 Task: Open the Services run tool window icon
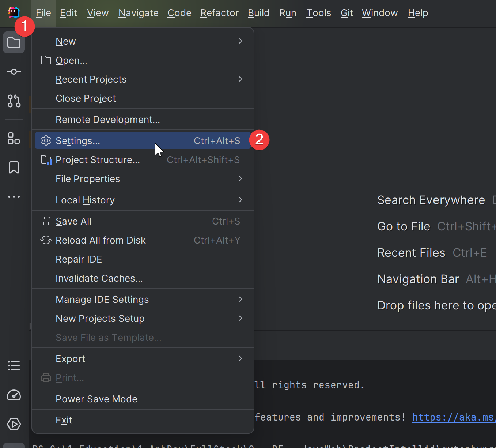coord(14,424)
